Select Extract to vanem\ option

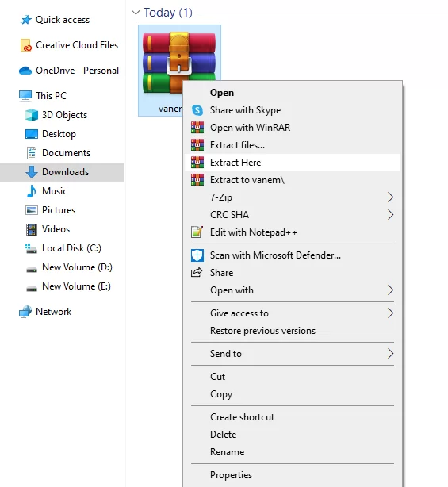(293, 180)
